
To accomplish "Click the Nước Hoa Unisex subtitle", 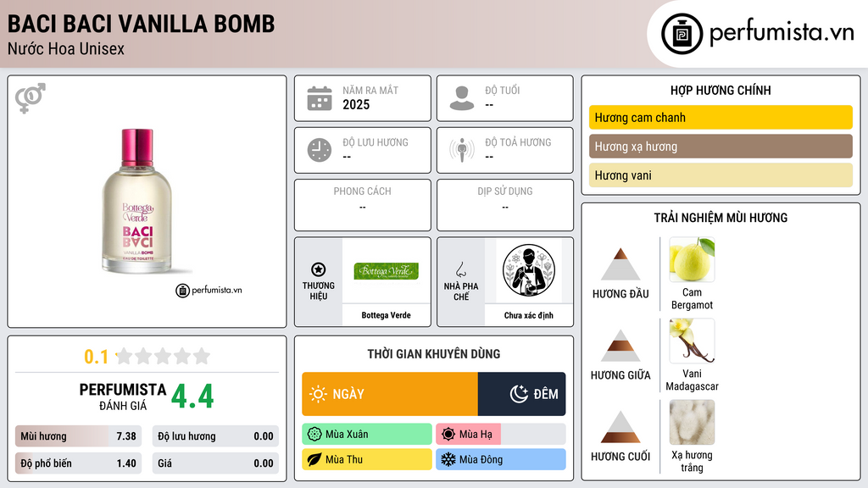I will pyautogui.click(x=66, y=49).
